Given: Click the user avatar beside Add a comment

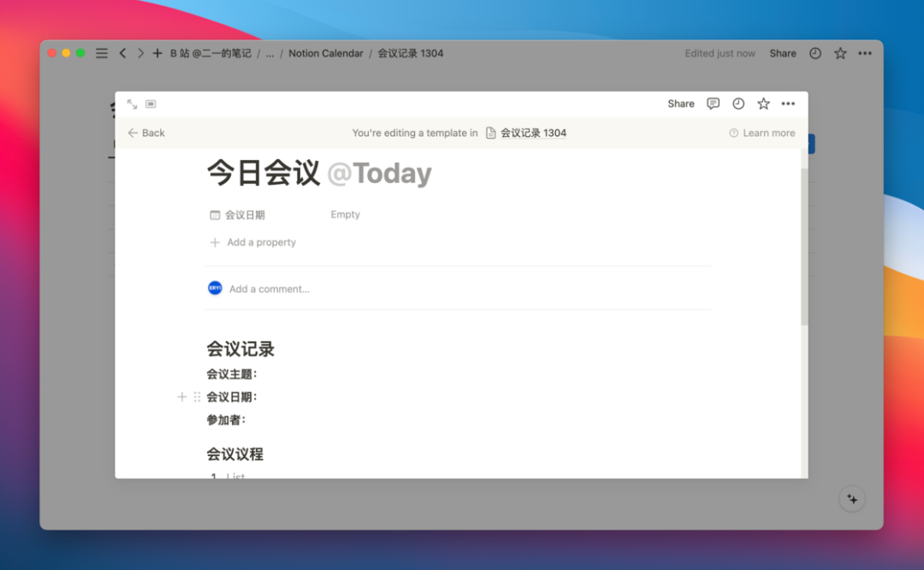Looking at the screenshot, I should pyautogui.click(x=215, y=288).
